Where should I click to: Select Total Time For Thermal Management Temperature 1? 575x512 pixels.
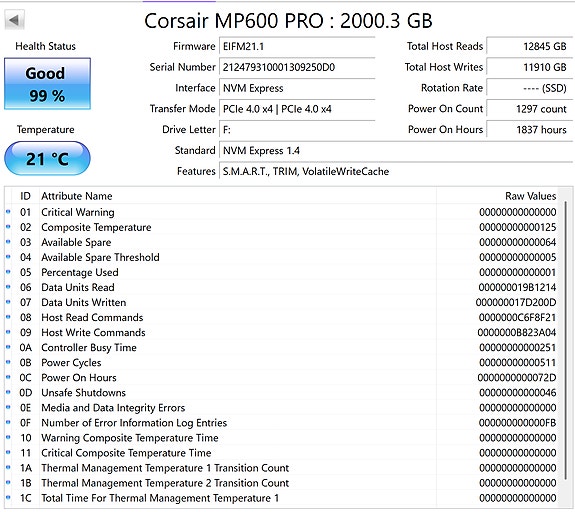281,498
